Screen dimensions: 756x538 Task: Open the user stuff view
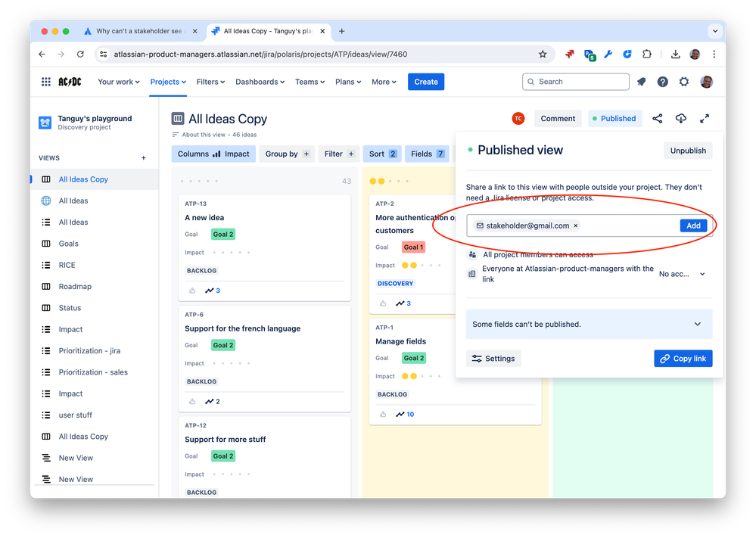coord(95,415)
